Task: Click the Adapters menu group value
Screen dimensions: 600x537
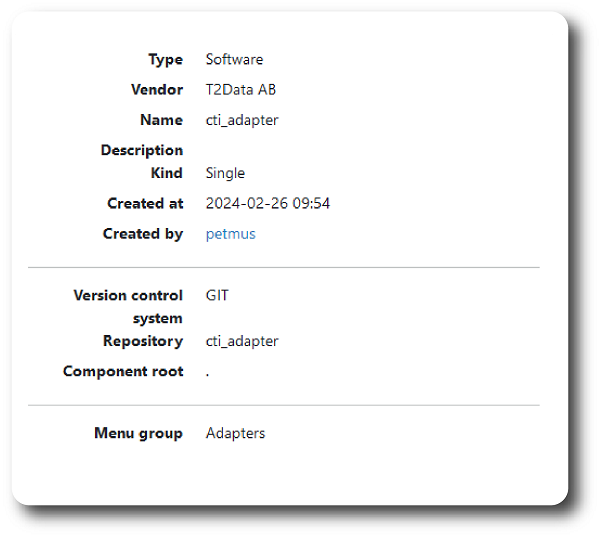Action: point(235,434)
